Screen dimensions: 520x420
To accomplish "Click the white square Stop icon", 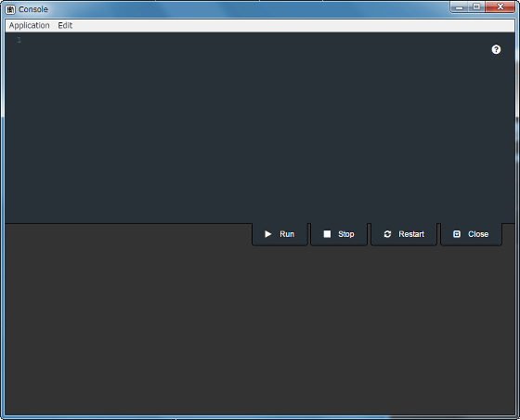I will point(327,234).
